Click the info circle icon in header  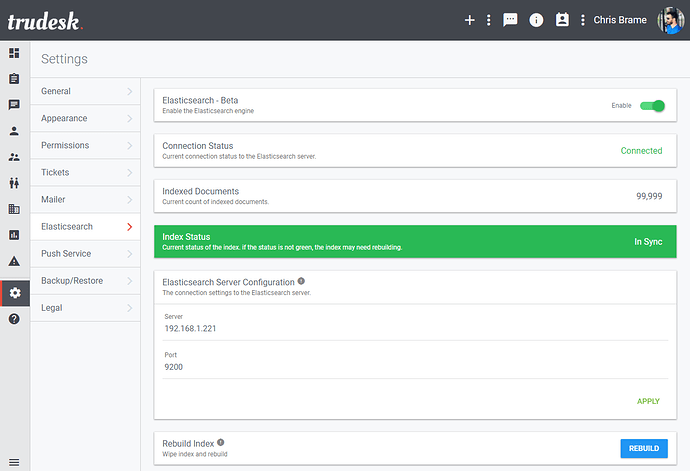(536, 20)
